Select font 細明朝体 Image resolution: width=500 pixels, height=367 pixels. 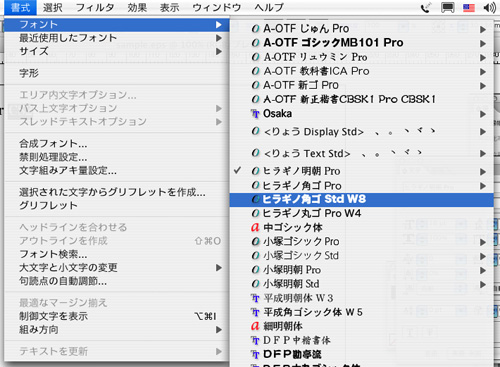point(362,326)
